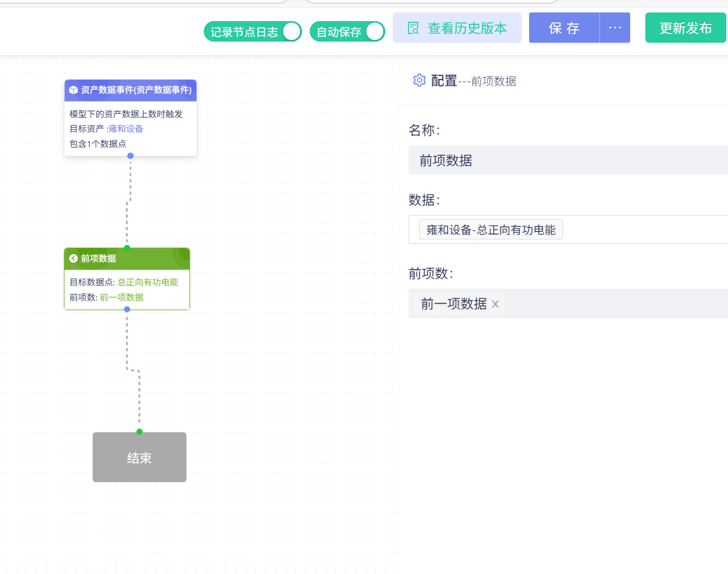The height and width of the screenshot is (574, 728).
Task: Open the 前项数 dropdown field
Action: pyautogui.click(x=568, y=303)
